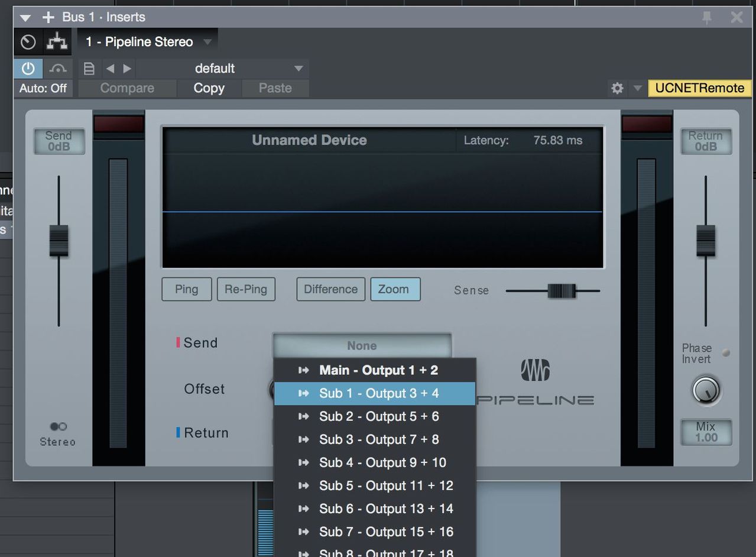
Task: Click the Latency 75.83 ms readout
Action: (523, 140)
